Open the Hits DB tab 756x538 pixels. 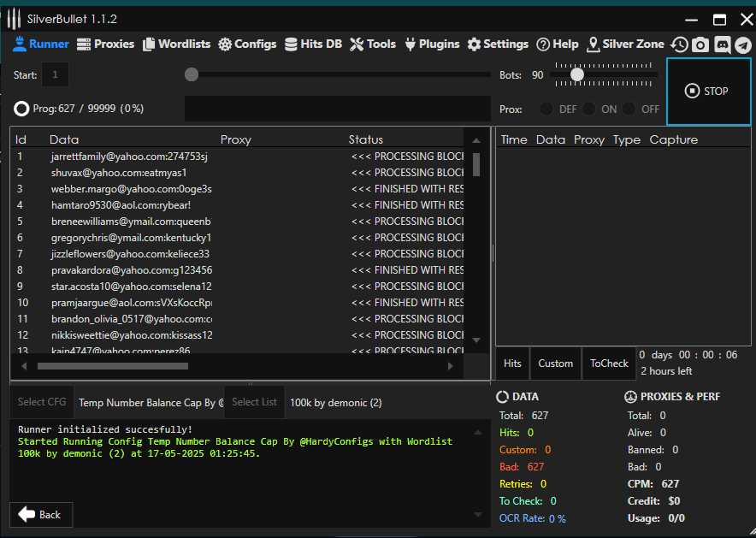click(x=313, y=44)
